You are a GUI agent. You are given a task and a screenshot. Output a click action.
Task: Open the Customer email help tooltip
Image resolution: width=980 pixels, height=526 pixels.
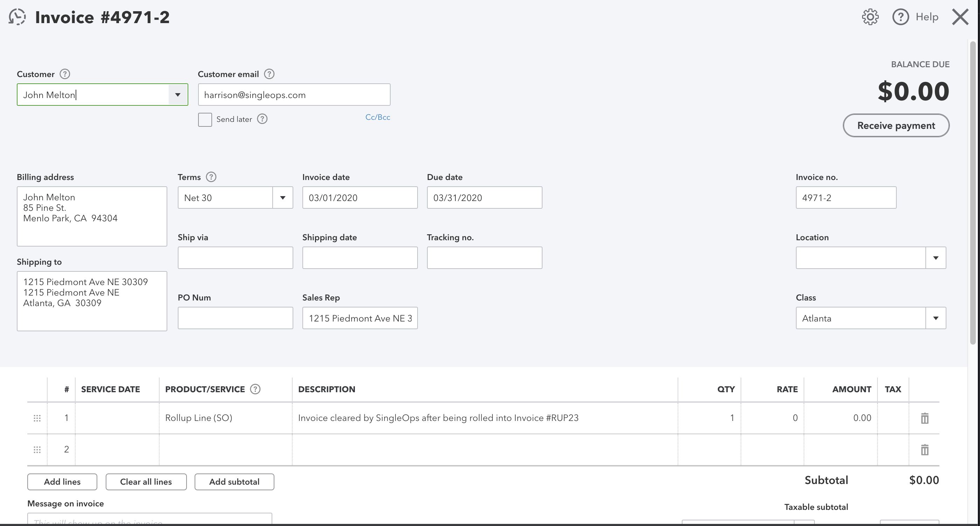tap(269, 74)
